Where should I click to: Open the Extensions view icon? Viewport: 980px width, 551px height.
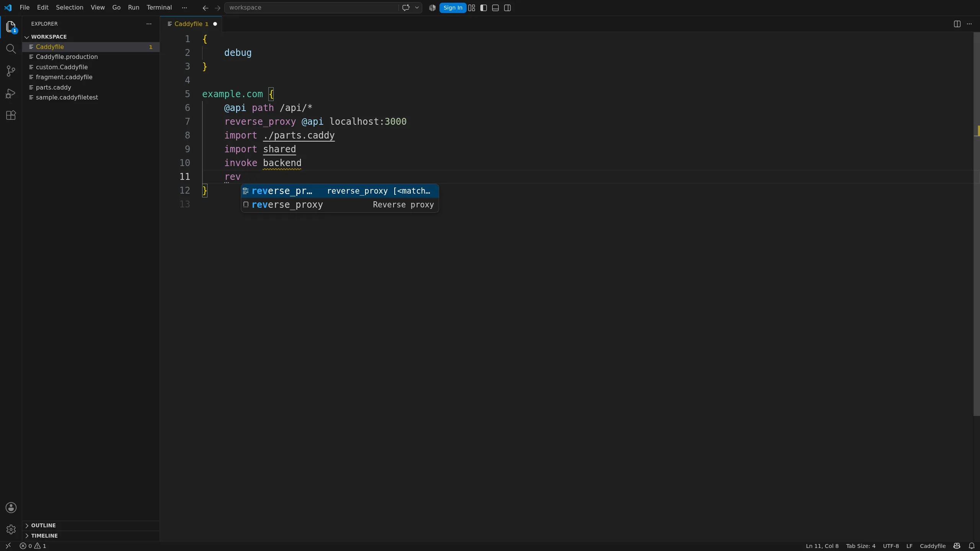(11, 115)
